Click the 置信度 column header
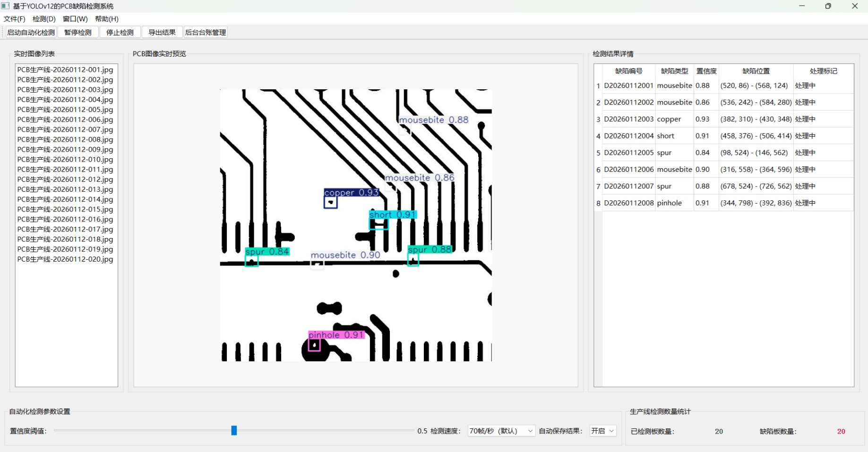 (x=706, y=71)
